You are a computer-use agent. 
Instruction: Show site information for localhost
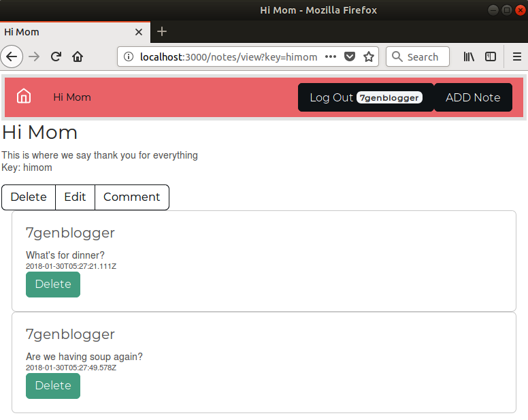pos(129,56)
